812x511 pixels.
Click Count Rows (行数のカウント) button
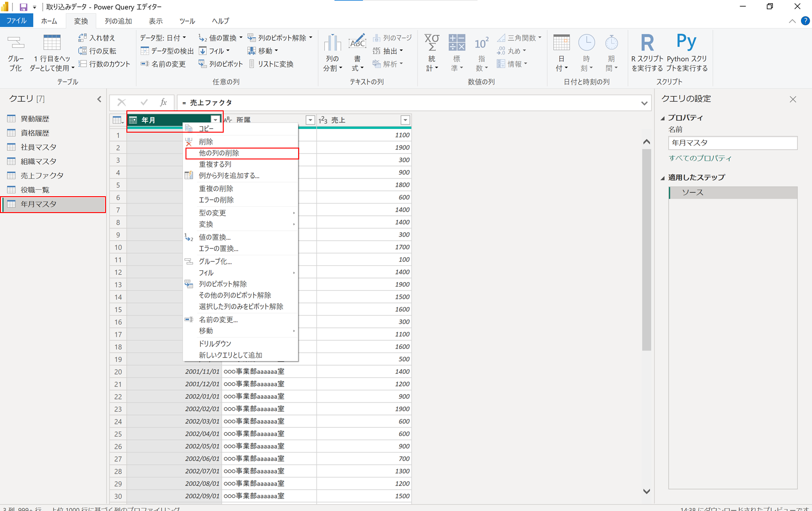pos(104,64)
